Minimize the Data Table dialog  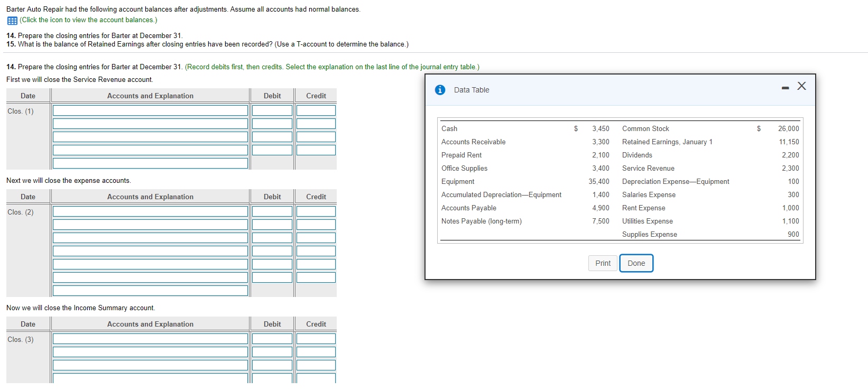(x=785, y=88)
